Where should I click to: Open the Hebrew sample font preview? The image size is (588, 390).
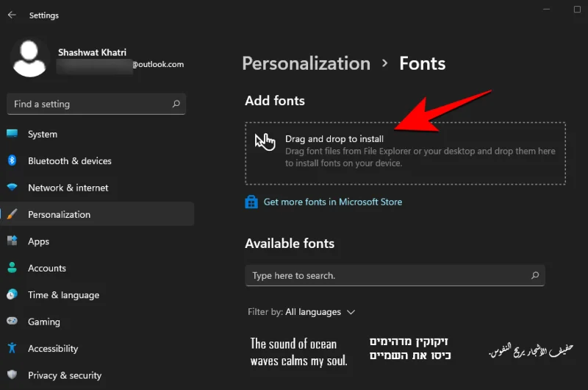(410, 348)
